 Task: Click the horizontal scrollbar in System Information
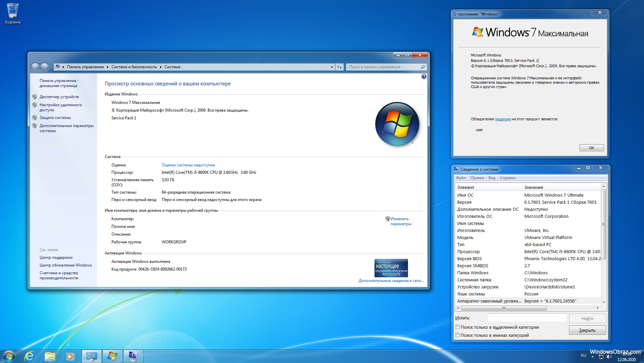click(x=504, y=308)
